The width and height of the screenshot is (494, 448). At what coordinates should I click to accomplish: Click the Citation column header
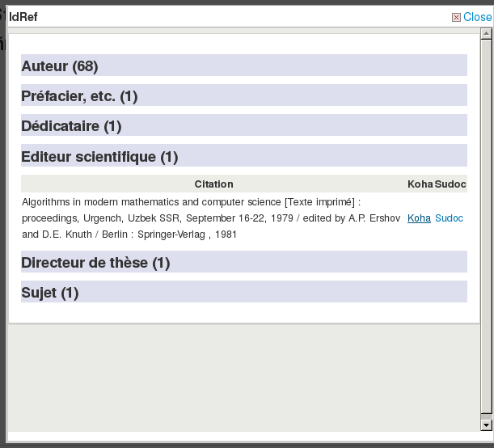[213, 184]
